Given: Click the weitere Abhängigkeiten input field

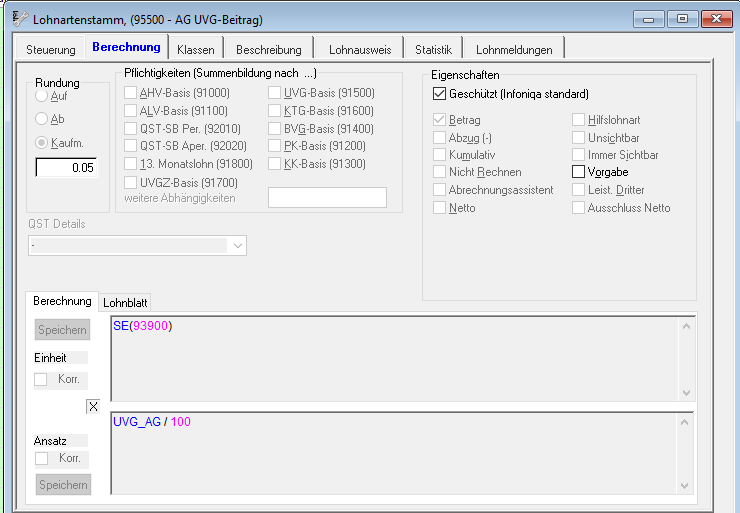Looking at the screenshot, I should point(327,197).
